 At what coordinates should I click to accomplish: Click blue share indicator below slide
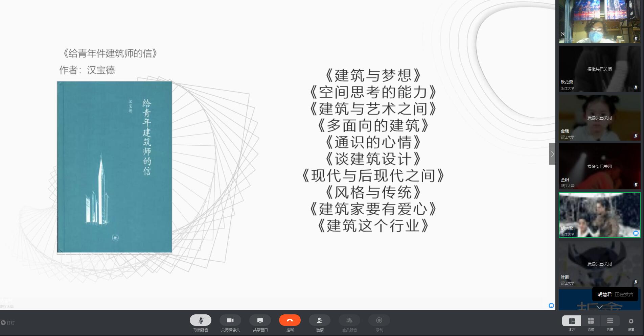point(551,306)
